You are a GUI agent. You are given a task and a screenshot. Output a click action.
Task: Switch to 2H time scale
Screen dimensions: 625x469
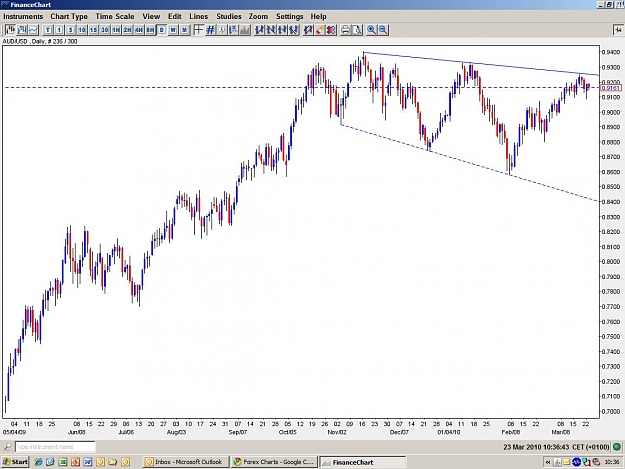(x=127, y=30)
